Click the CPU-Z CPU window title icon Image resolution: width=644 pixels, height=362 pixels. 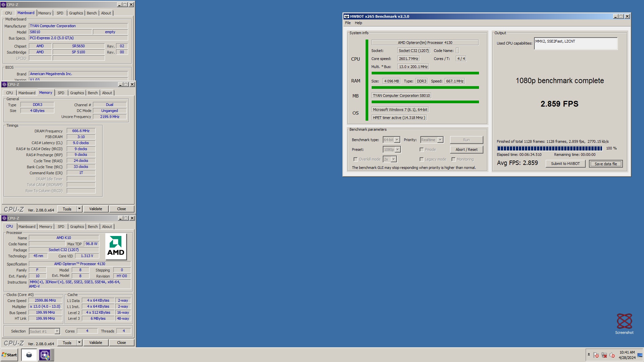coord(4,218)
